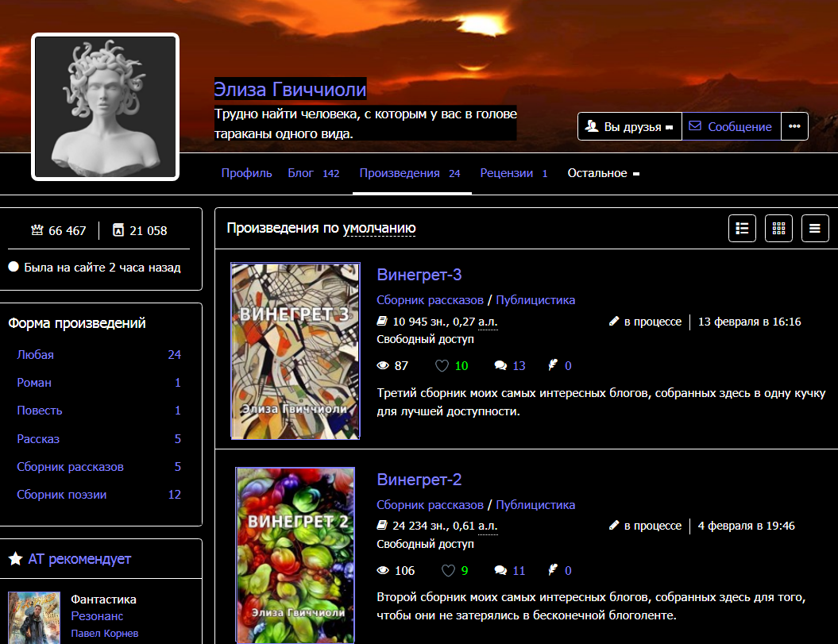
Task: Click the heart like icon on Винегрет-2
Action: pyautogui.click(x=448, y=570)
